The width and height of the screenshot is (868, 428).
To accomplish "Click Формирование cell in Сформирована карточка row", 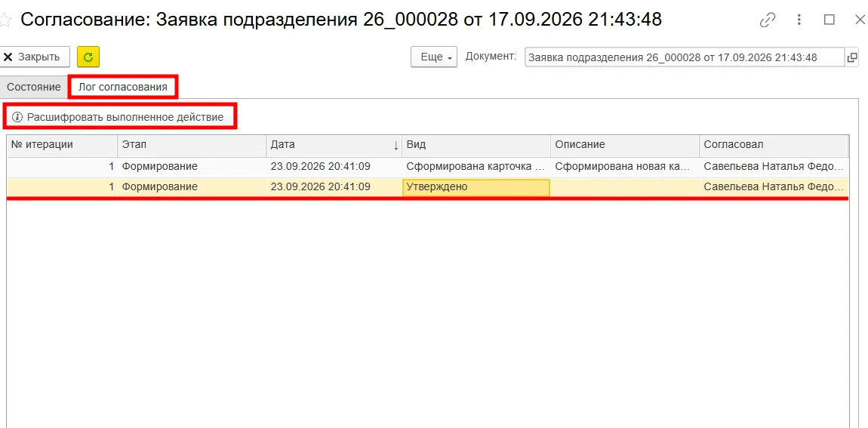I will point(192,166).
